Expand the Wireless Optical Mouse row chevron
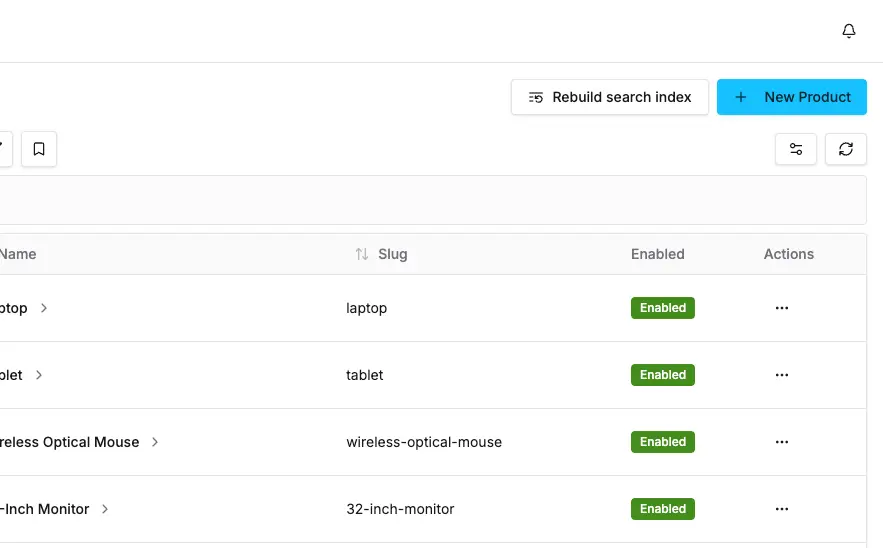This screenshot has width=883, height=548. point(155,442)
